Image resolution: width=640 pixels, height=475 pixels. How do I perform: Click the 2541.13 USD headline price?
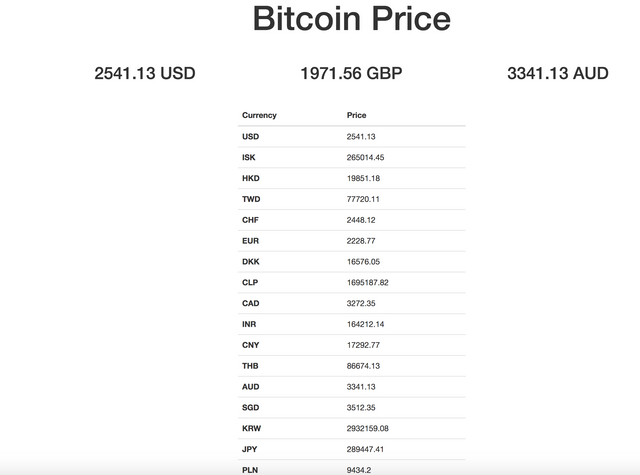(145, 73)
